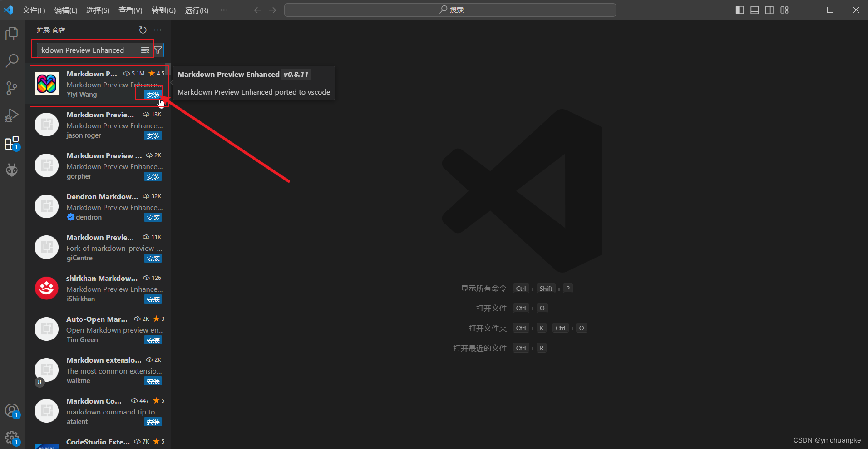This screenshot has width=868, height=449.
Task: Open the extension filter funnel
Action: point(158,50)
